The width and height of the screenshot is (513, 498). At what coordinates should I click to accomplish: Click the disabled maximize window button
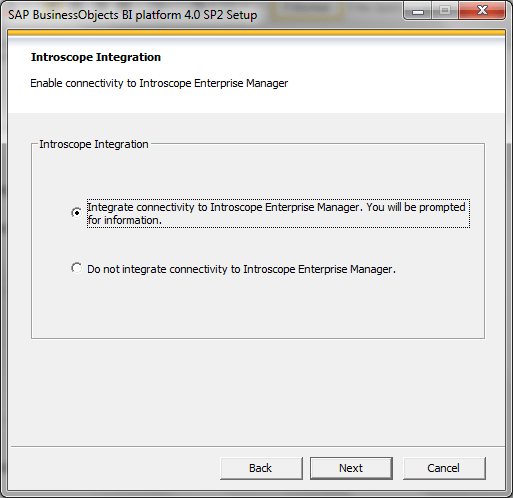(x=445, y=11)
